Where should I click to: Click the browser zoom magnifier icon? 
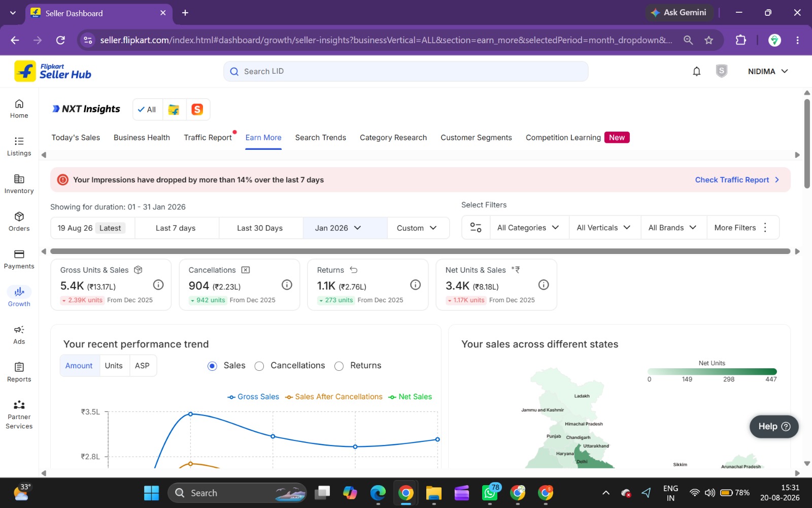coord(688,40)
